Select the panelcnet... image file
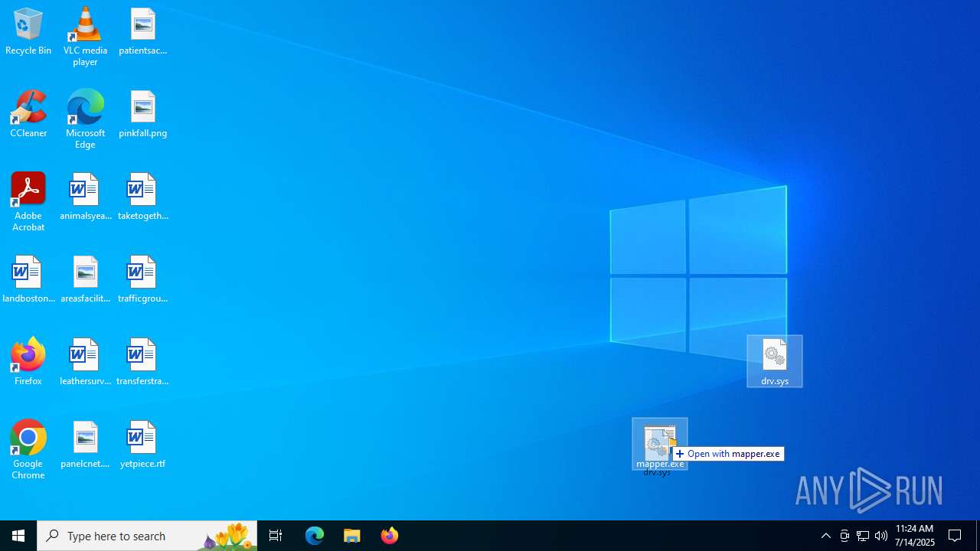The image size is (980, 551). pos(85,445)
